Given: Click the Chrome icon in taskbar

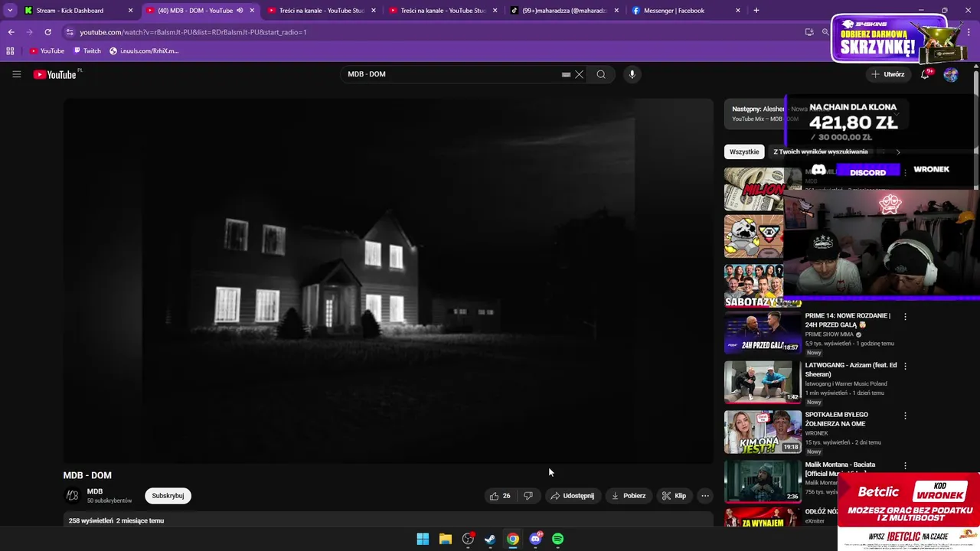Looking at the screenshot, I should pyautogui.click(x=513, y=539).
